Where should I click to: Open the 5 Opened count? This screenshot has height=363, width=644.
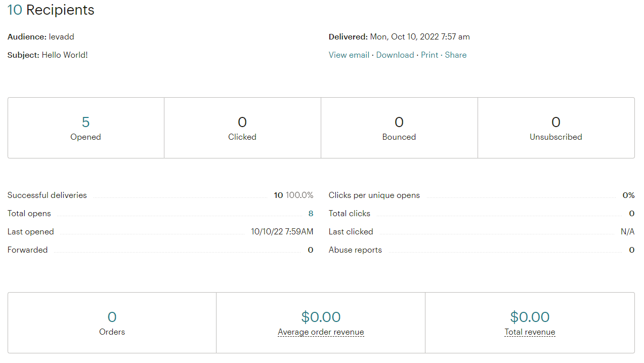pyautogui.click(x=85, y=122)
